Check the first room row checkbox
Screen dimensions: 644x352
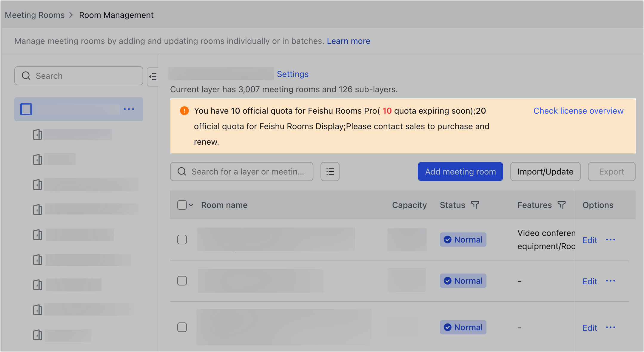(x=182, y=239)
